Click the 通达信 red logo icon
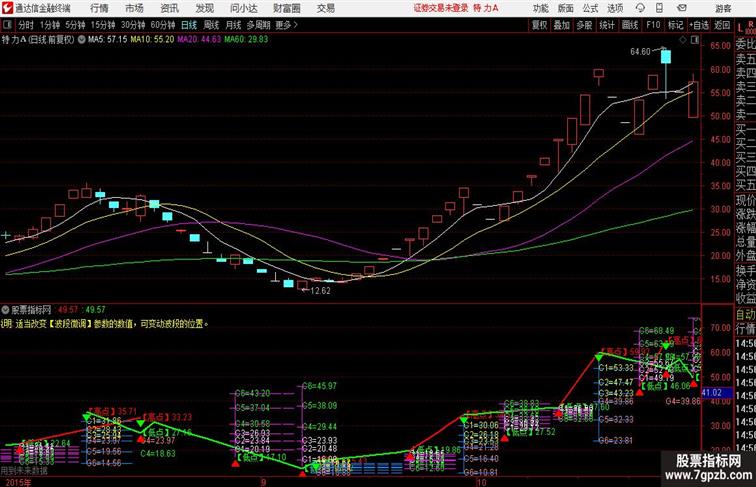The image size is (756, 487). click(x=7, y=8)
